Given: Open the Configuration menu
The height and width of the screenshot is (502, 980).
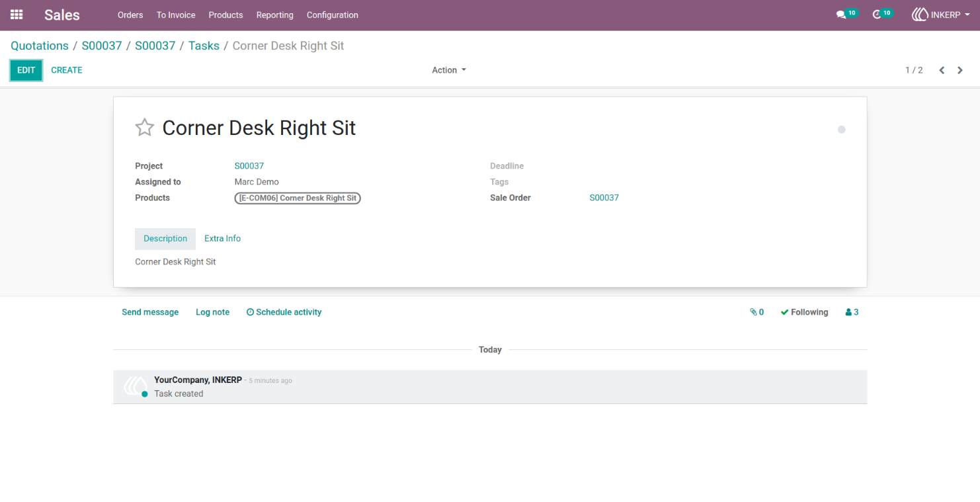Looking at the screenshot, I should [x=333, y=15].
